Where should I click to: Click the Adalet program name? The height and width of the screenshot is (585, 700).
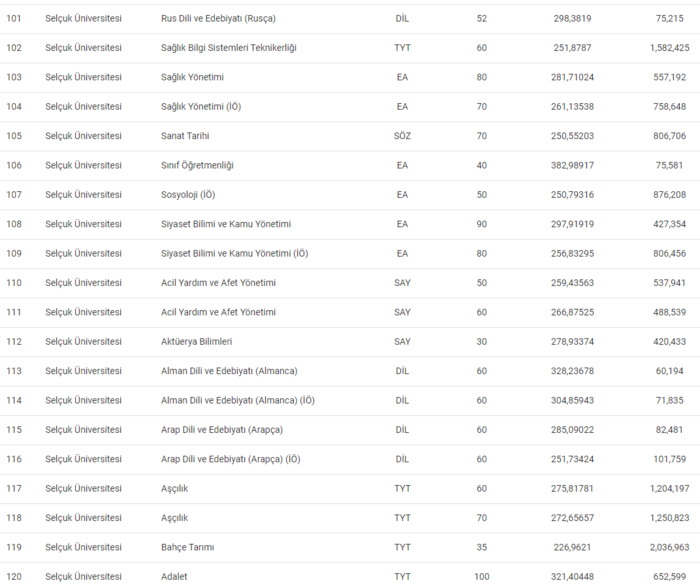coord(174,577)
